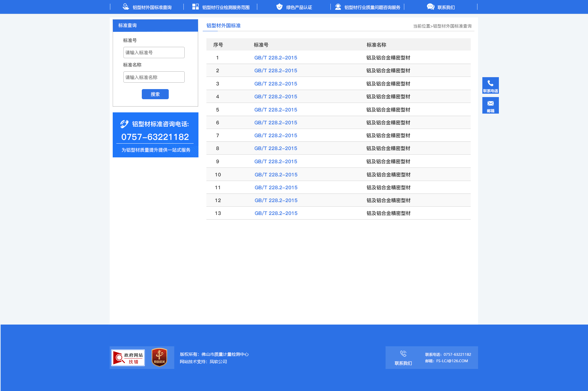
Task: Click the hand icon beside 铝型材外国标准查询
Action: pos(126,7)
